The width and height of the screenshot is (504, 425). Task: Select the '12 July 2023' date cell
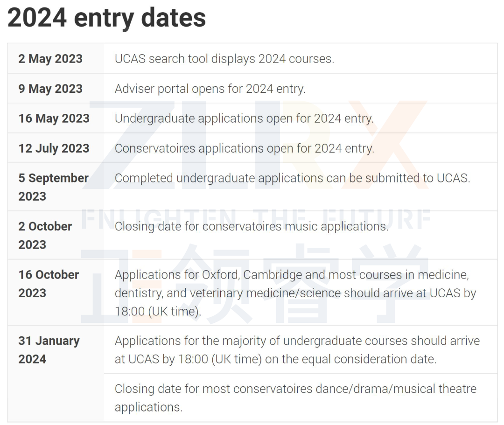tap(56, 148)
